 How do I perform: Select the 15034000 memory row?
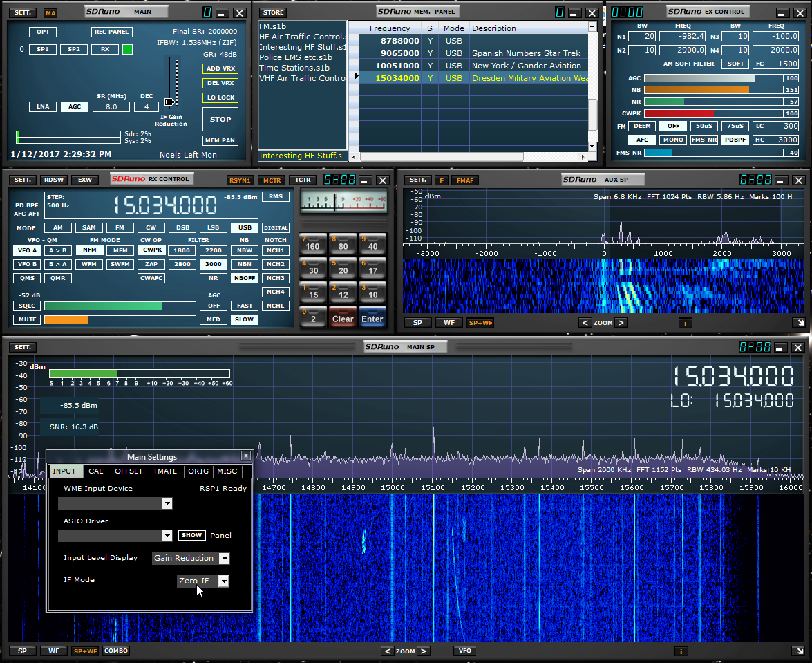pos(473,78)
